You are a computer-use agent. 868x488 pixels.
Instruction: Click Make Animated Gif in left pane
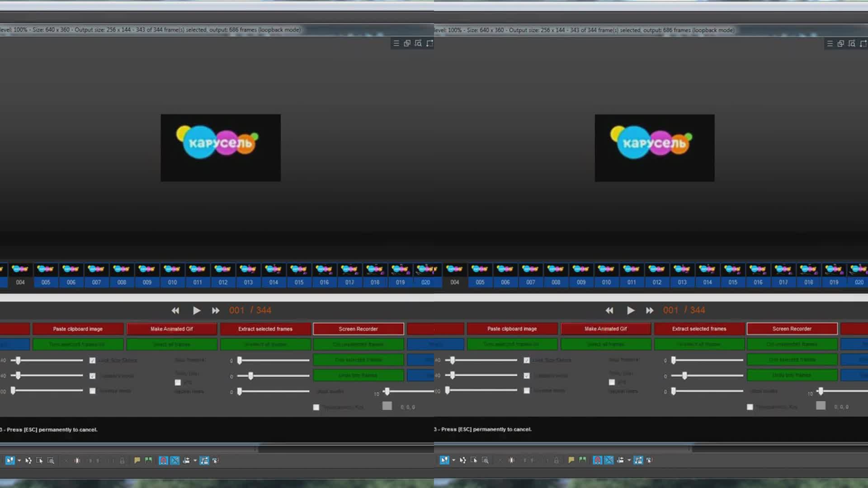click(x=172, y=329)
